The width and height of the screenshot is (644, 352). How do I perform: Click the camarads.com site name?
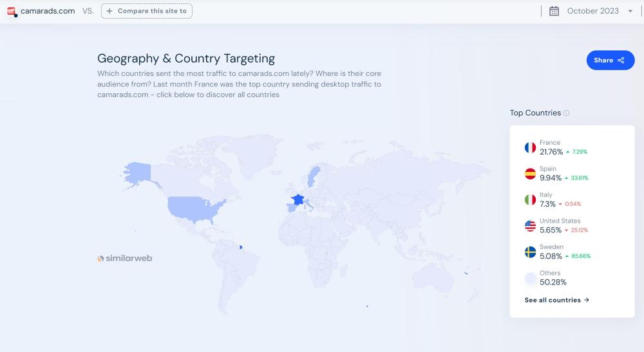[48, 11]
